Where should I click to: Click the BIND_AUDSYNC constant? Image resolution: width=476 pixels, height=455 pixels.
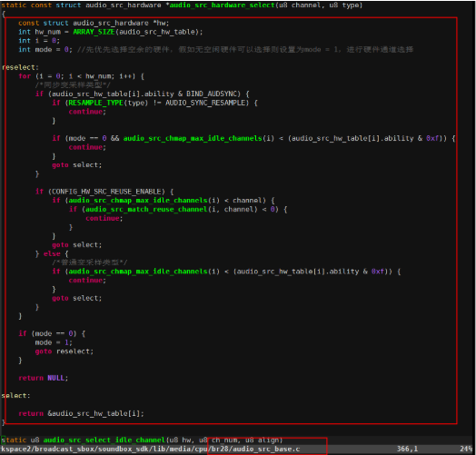pyautogui.click(x=213, y=94)
